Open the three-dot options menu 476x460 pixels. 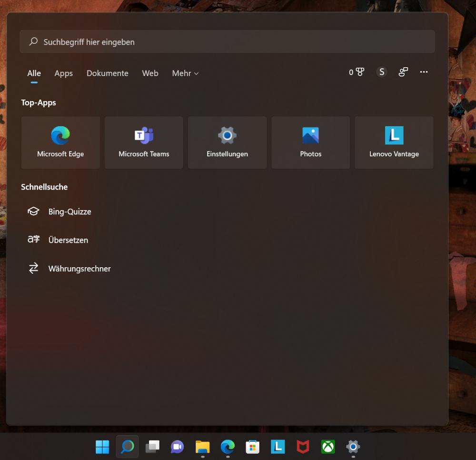coord(424,72)
